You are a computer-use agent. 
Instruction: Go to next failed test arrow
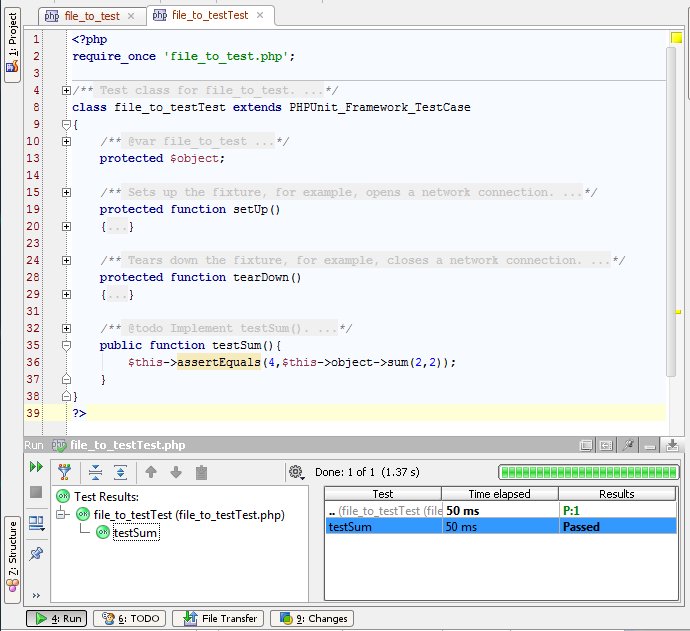(x=176, y=473)
